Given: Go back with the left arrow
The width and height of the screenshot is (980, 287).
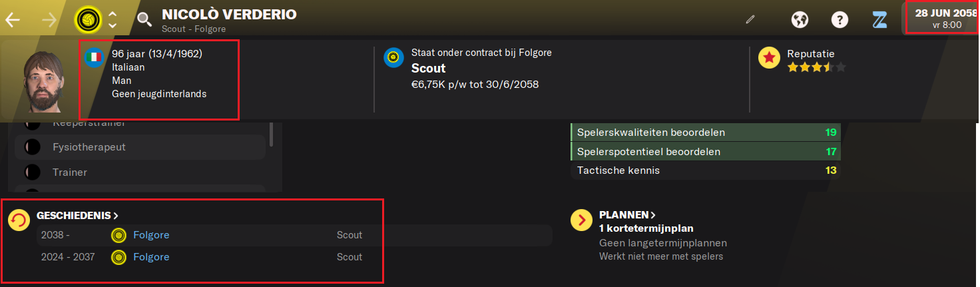Looking at the screenshot, I should 13,19.
